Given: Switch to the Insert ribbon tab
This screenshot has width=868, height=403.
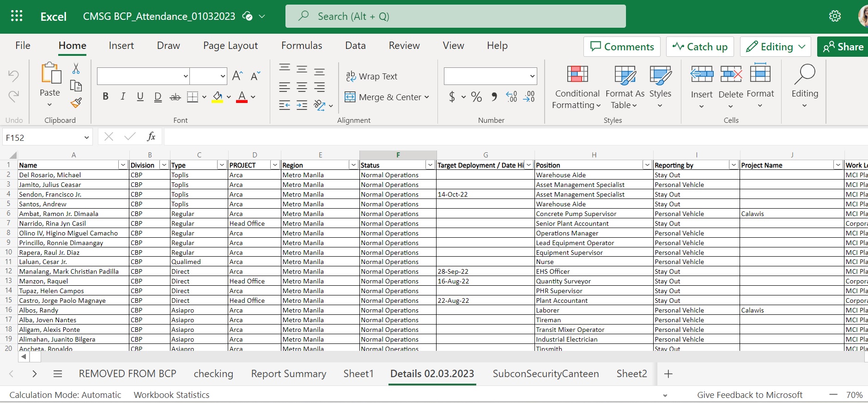Looking at the screenshot, I should (x=121, y=46).
